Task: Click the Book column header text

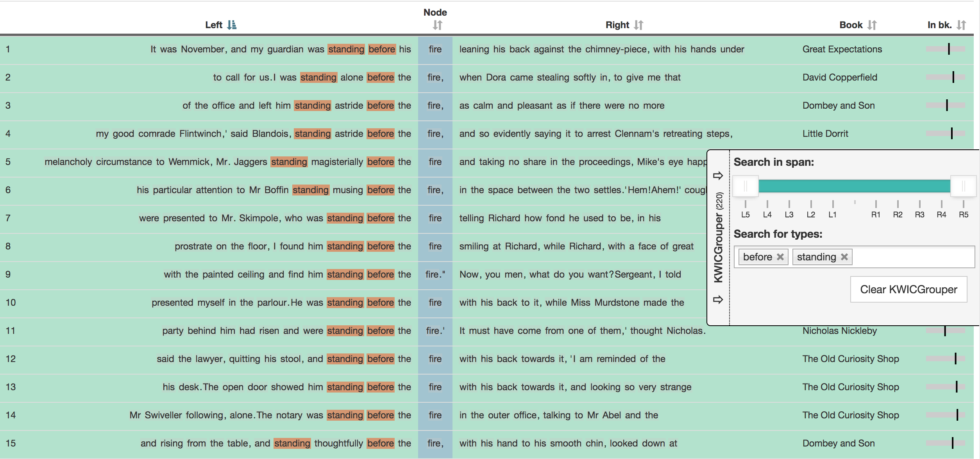Action: tap(851, 25)
